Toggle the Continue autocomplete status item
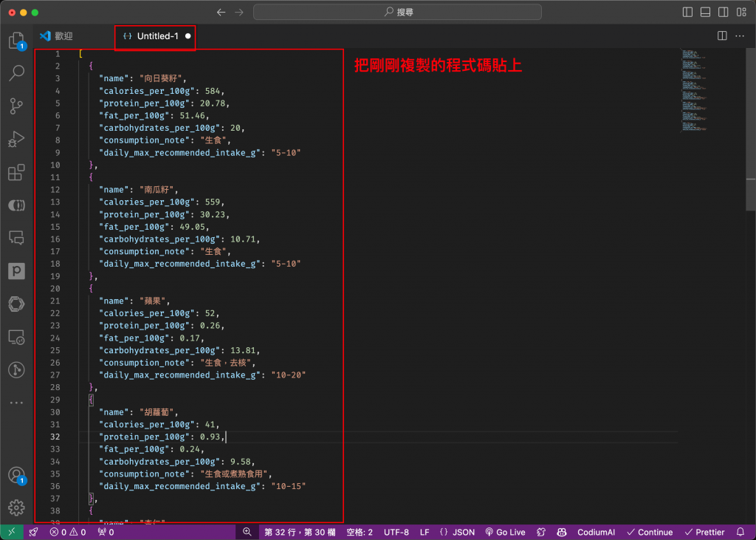This screenshot has height=540, width=756. click(x=650, y=532)
